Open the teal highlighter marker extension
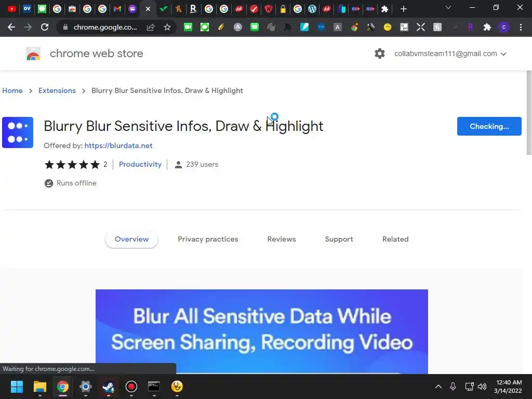The image size is (532, 399). [304, 27]
